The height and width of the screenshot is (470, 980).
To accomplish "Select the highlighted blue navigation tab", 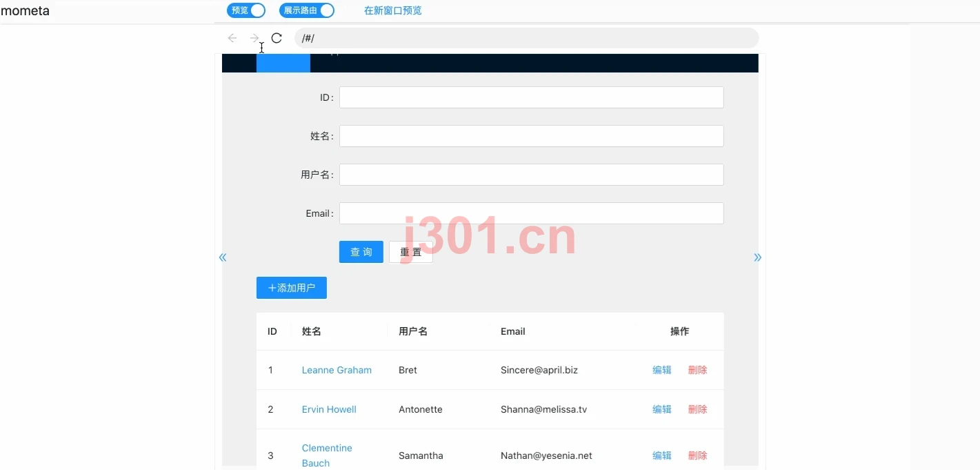I will tap(283, 63).
